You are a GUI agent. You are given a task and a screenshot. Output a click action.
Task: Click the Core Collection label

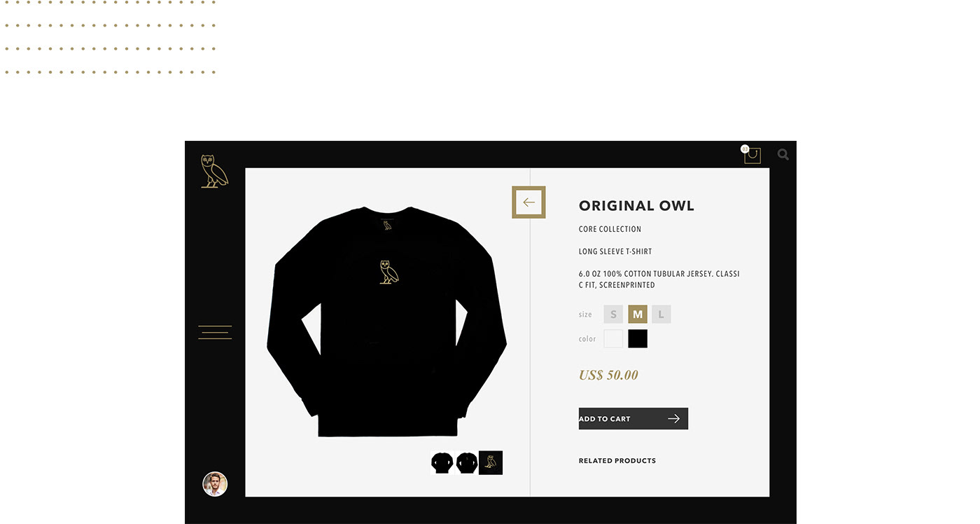pos(610,229)
